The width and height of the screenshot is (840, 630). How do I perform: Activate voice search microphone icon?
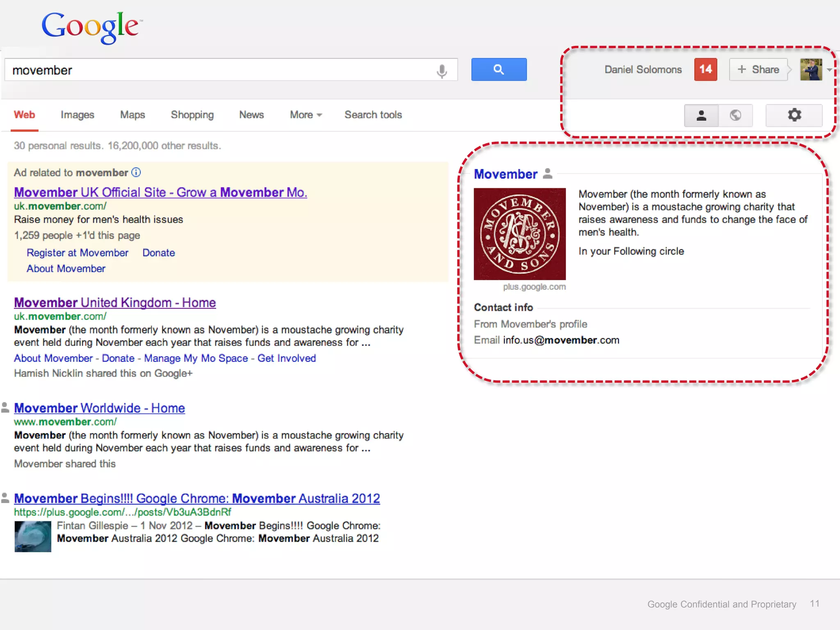click(442, 71)
